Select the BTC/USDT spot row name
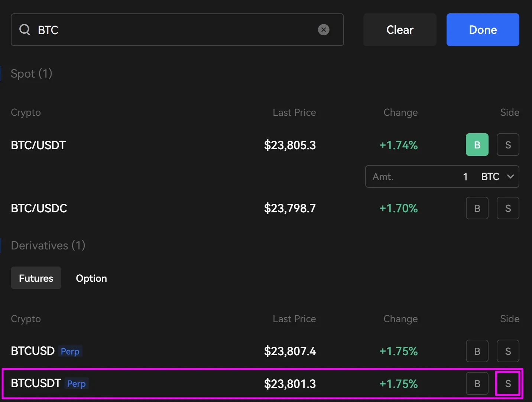 coord(38,145)
